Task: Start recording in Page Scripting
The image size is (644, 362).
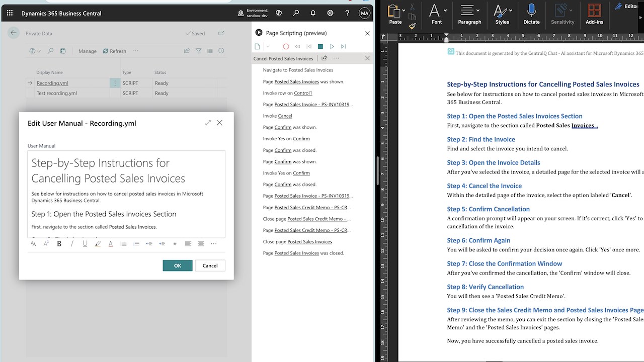Action: pyautogui.click(x=286, y=46)
